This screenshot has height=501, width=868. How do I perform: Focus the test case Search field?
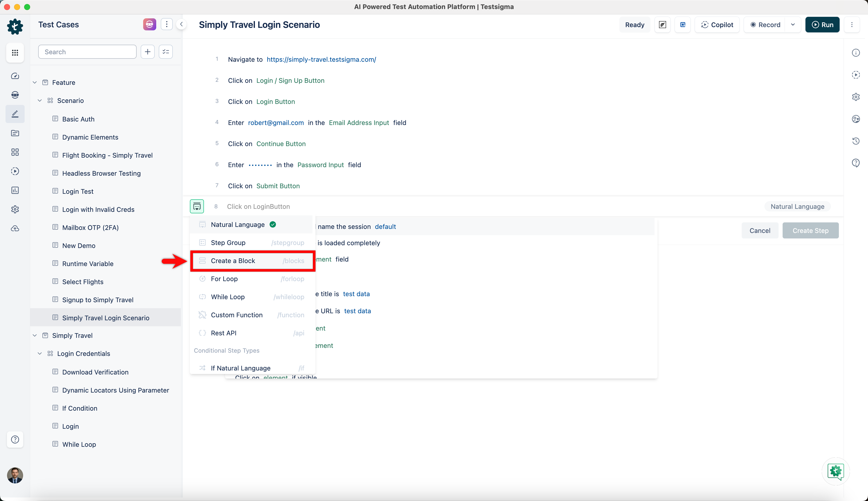click(x=87, y=52)
